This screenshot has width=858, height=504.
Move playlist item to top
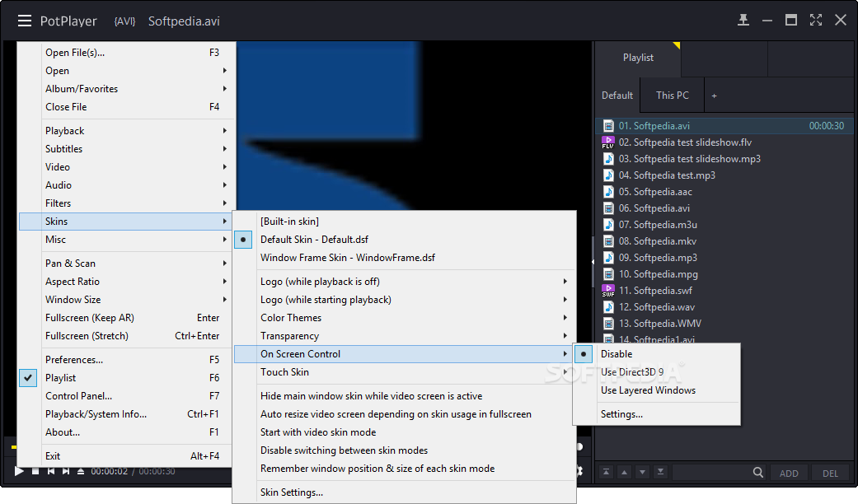click(606, 472)
